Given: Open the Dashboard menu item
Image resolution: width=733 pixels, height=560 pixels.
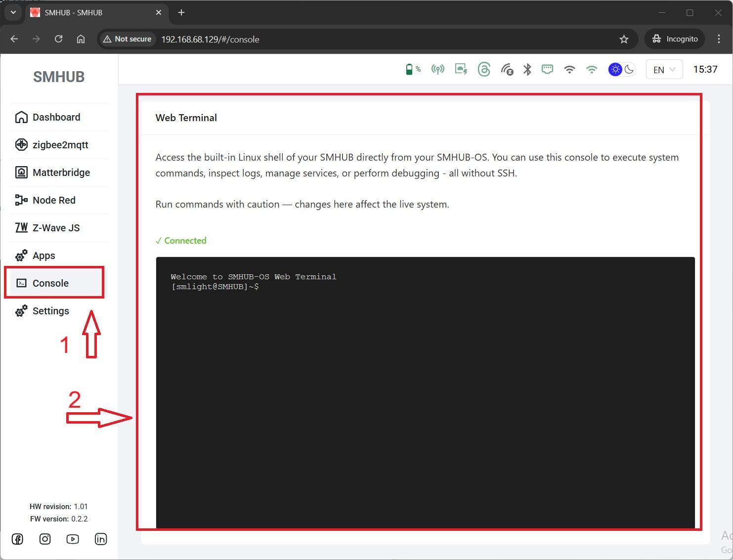Looking at the screenshot, I should (56, 117).
